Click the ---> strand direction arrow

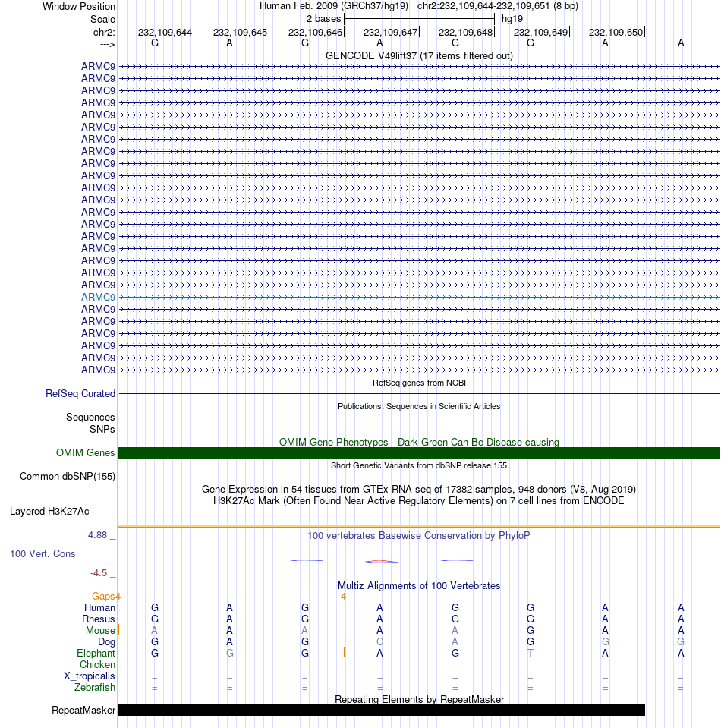click(107, 44)
